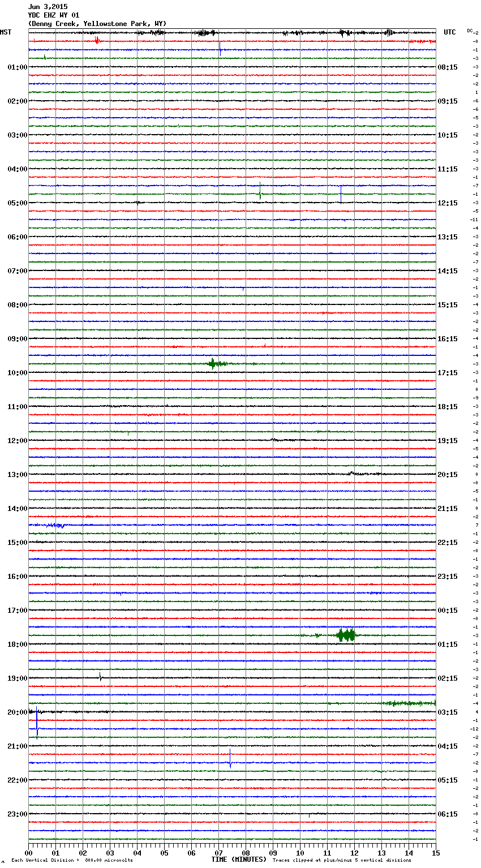Click minute 15 on the bottom axis
The image size is (481, 868).
(436, 853)
